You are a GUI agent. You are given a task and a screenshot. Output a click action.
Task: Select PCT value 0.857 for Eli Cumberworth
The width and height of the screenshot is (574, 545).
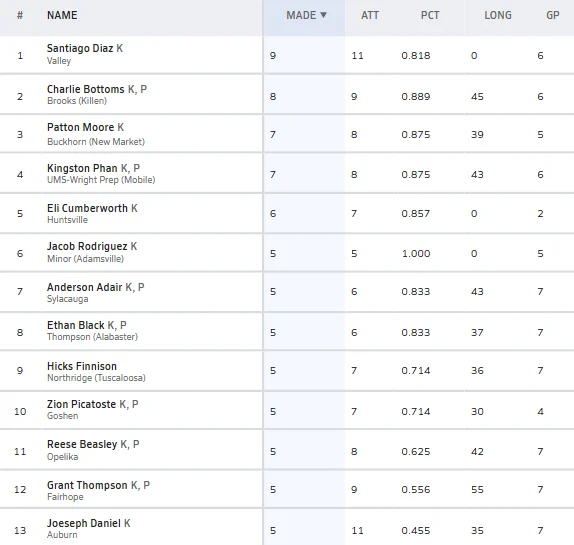(x=415, y=214)
